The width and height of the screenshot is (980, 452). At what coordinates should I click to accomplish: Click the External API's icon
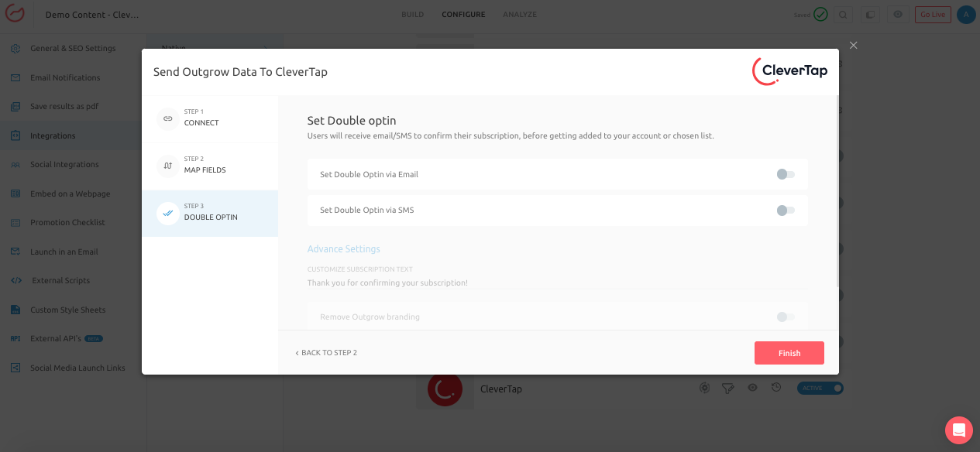(x=15, y=338)
